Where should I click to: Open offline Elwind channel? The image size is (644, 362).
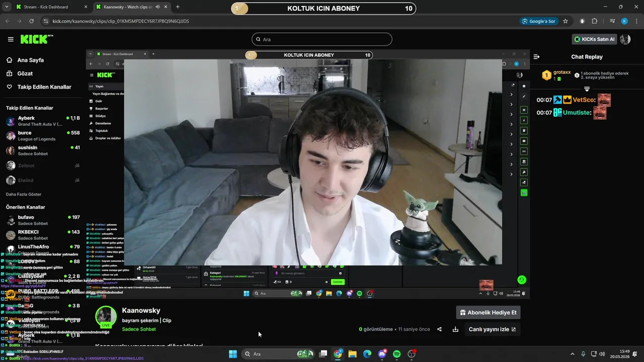[x=43, y=180]
